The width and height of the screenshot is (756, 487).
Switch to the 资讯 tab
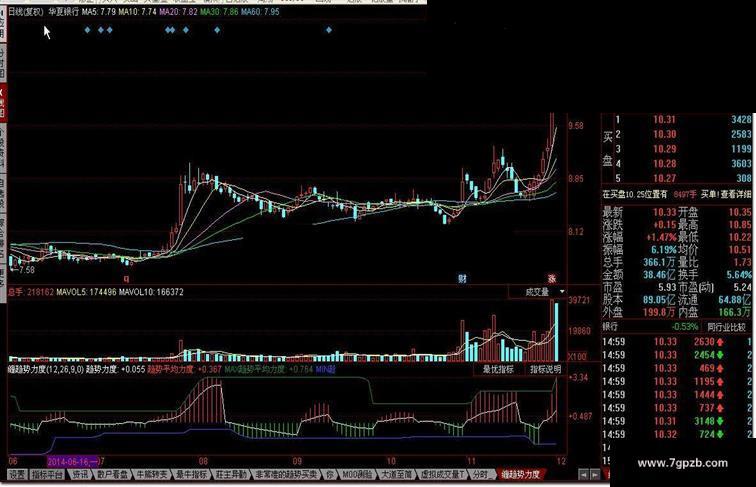coord(80,474)
